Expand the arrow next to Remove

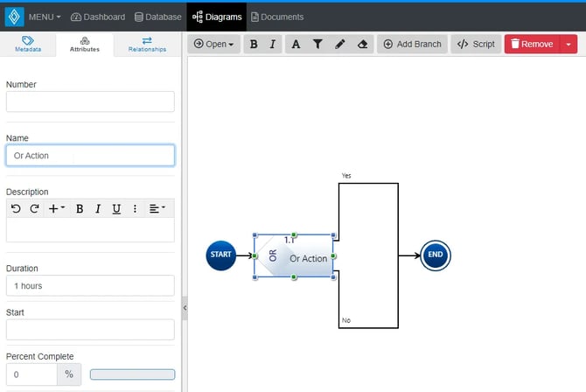569,44
